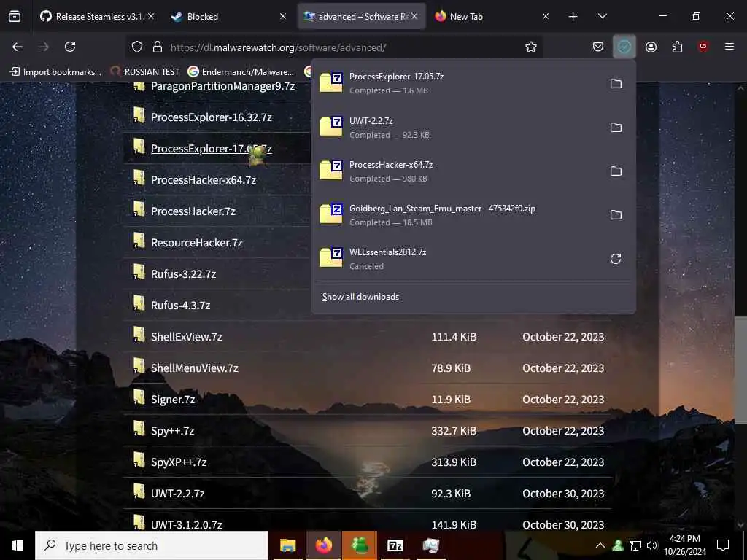Image resolution: width=747 pixels, height=560 pixels.
Task: Show hidden system tray icons
Action: [x=600, y=545]
